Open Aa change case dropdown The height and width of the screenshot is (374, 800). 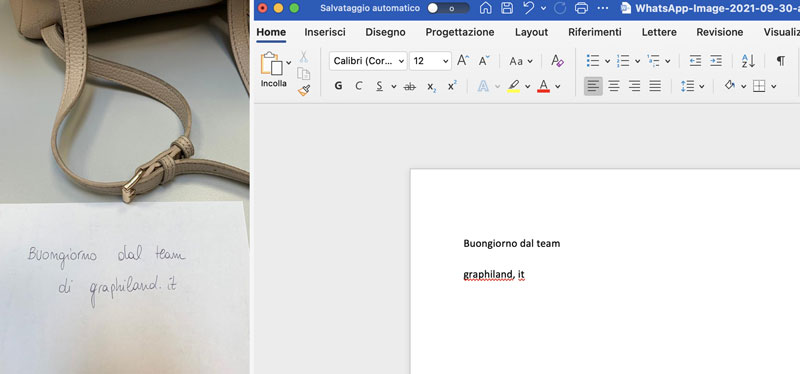(520, 61)
